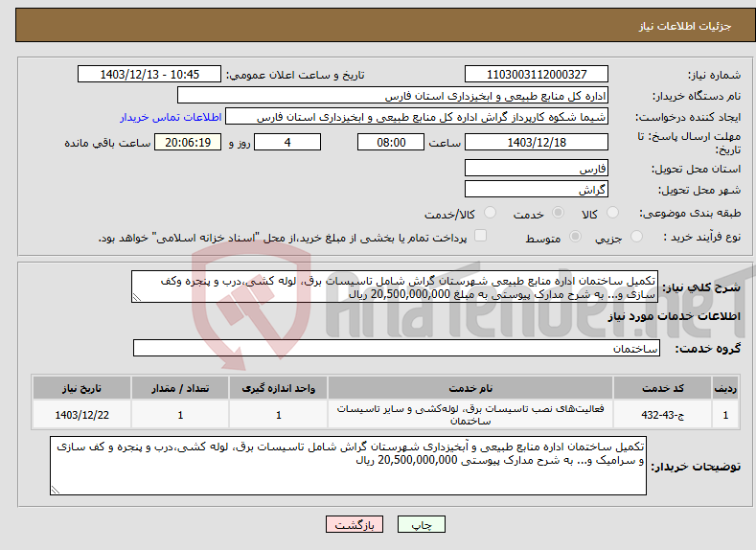Click the delivery city field گراش
The image size is (756, 550).
[x=537, y=189]
